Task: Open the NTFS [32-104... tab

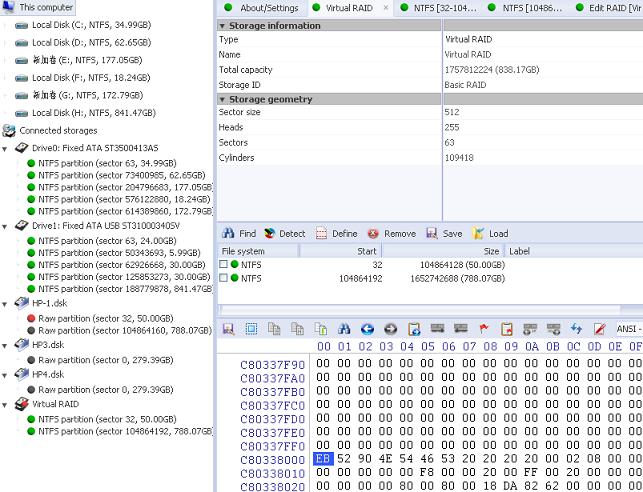Action: pyautogui.click(x=439, y=8)
